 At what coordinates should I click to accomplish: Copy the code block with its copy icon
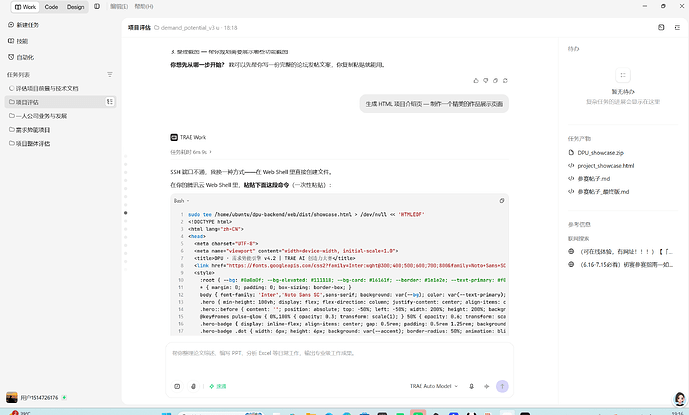pyautogui.click(x=502, y=201)
